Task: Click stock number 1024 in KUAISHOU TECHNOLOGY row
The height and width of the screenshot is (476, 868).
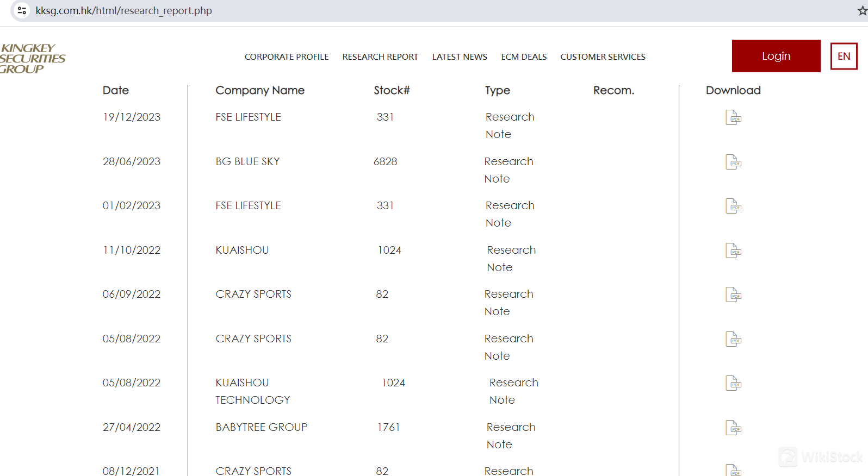Action: tap(393, 383)
